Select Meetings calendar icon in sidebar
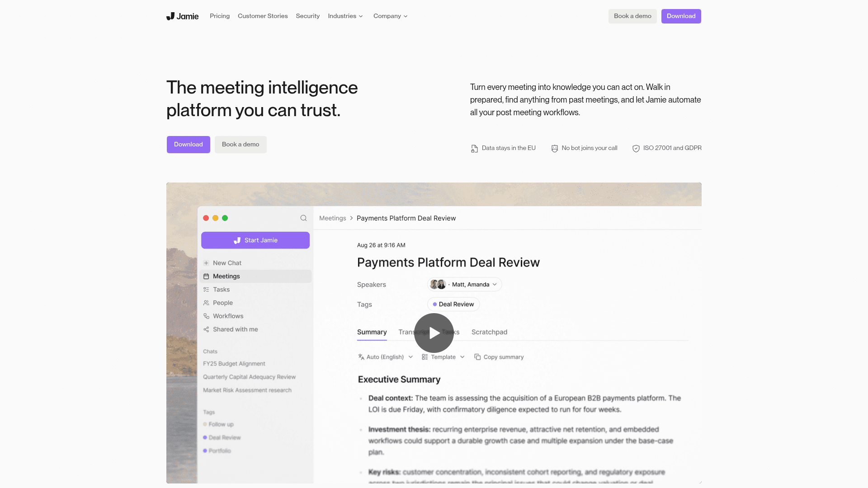The image size is (868, 488). [206, 277]
